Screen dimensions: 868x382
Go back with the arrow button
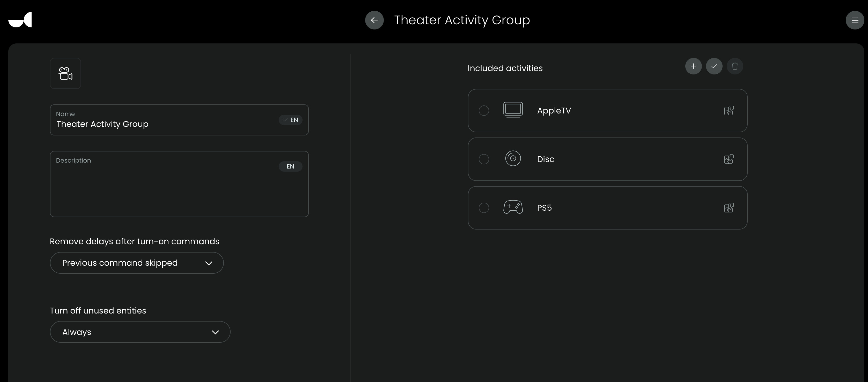(374, 20)
